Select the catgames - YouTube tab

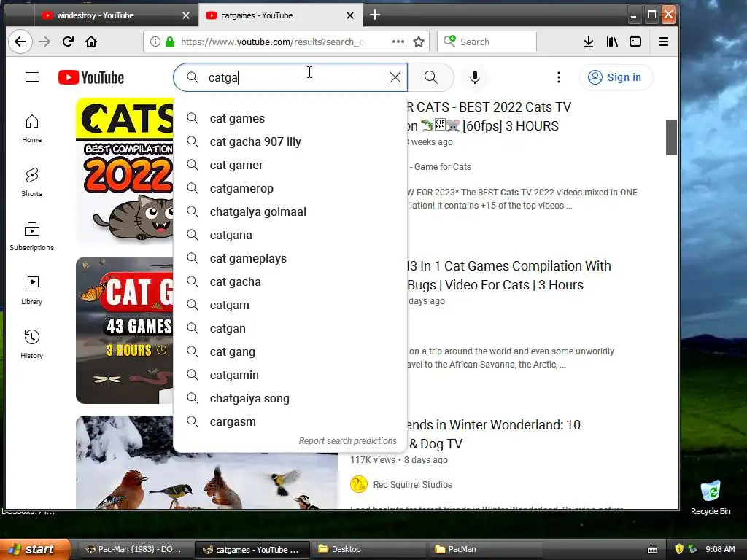pyautogui.click(x=280, y=15)
